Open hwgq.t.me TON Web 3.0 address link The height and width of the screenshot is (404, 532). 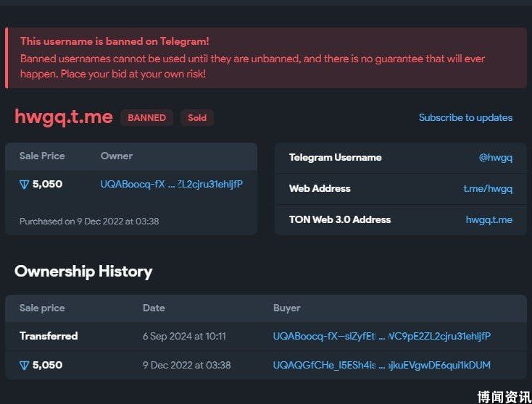(489, 219)
